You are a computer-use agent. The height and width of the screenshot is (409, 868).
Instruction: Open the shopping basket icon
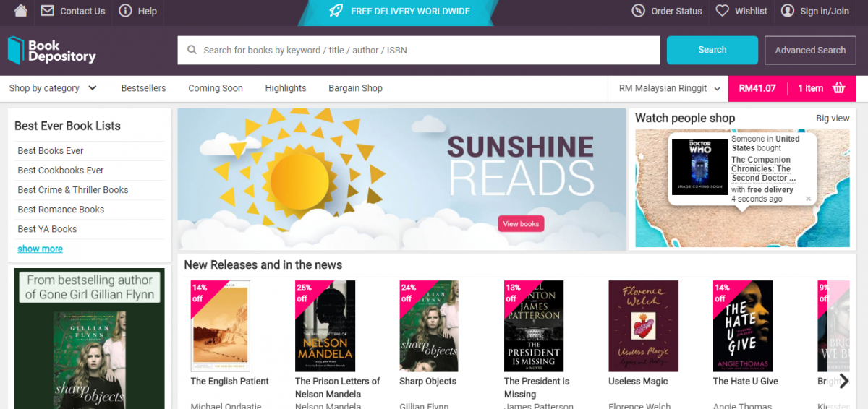pyautogui.click(x=839, y=88)
